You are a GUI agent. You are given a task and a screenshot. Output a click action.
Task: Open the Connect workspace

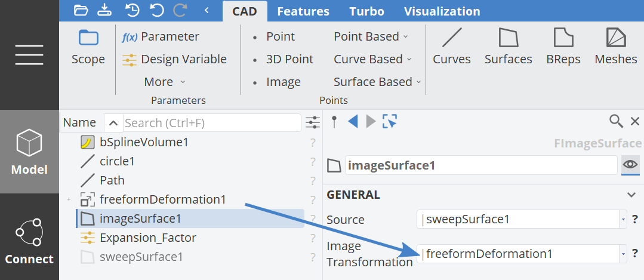pyautogui.click(x=29, y=242)
